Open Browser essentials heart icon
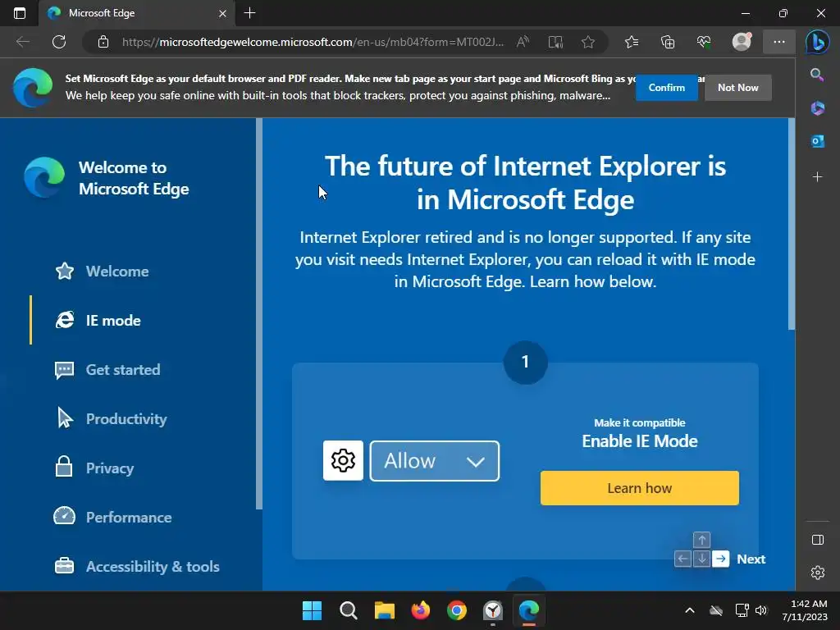The image size is (840, 630). pyautogui.click(x=704, y=42)
